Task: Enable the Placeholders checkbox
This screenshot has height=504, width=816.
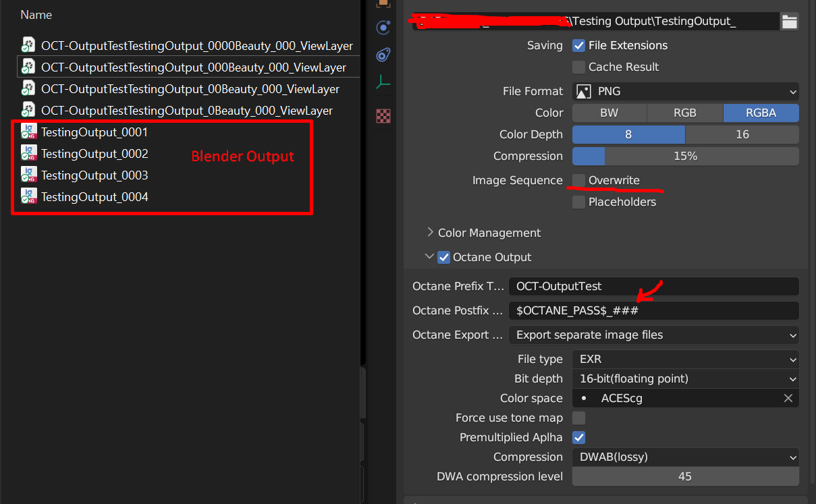Action: [x=578, y=202]
